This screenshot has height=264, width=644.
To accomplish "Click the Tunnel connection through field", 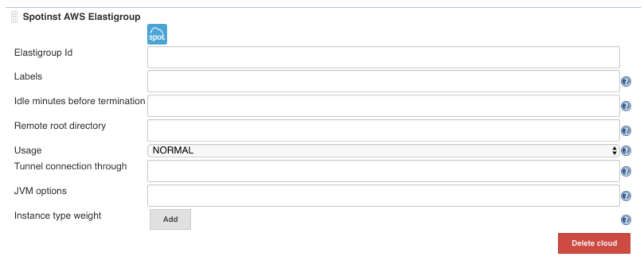I will [x=383, y=171].
